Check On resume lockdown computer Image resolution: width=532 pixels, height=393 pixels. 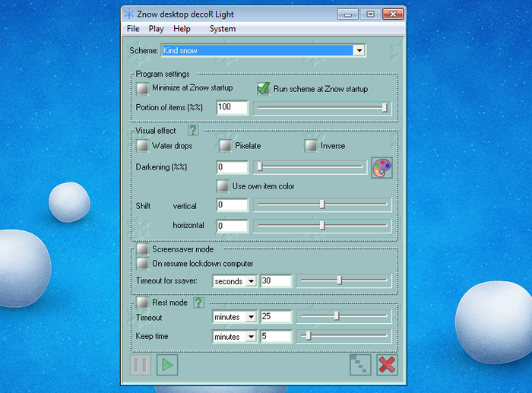click(143, 263)
